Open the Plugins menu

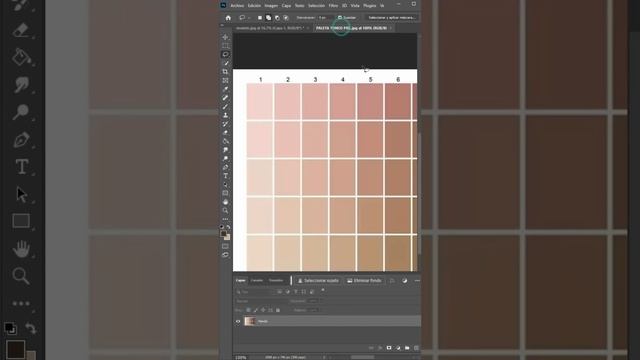point(369,6)
